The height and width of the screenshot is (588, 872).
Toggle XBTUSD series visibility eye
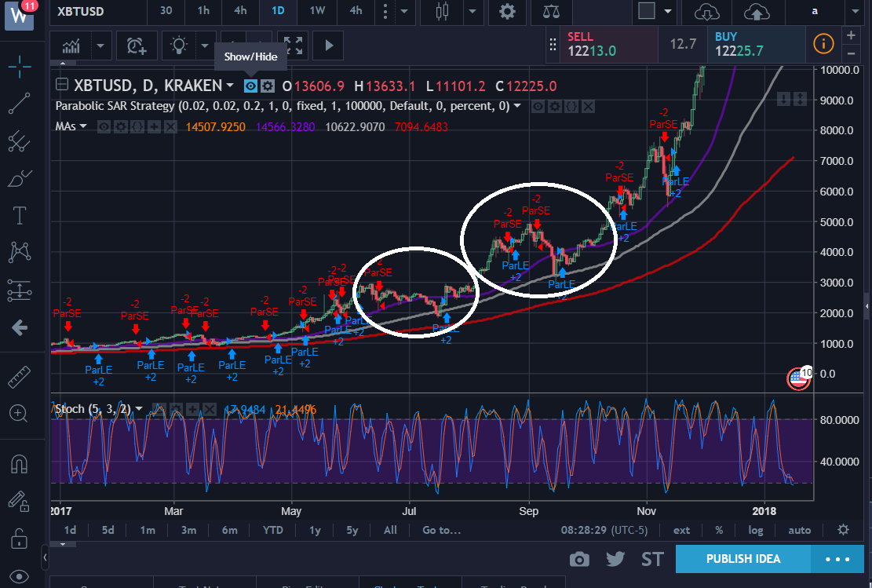pos(251,86)
